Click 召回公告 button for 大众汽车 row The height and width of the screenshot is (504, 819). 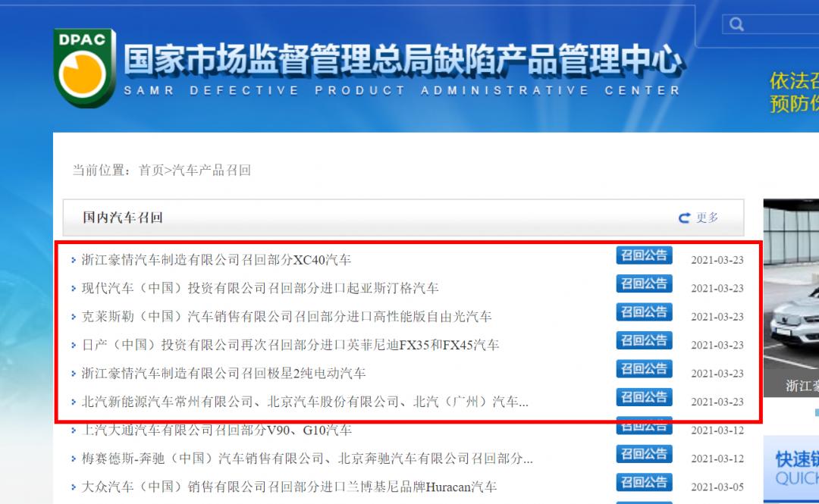pos(644,483)
